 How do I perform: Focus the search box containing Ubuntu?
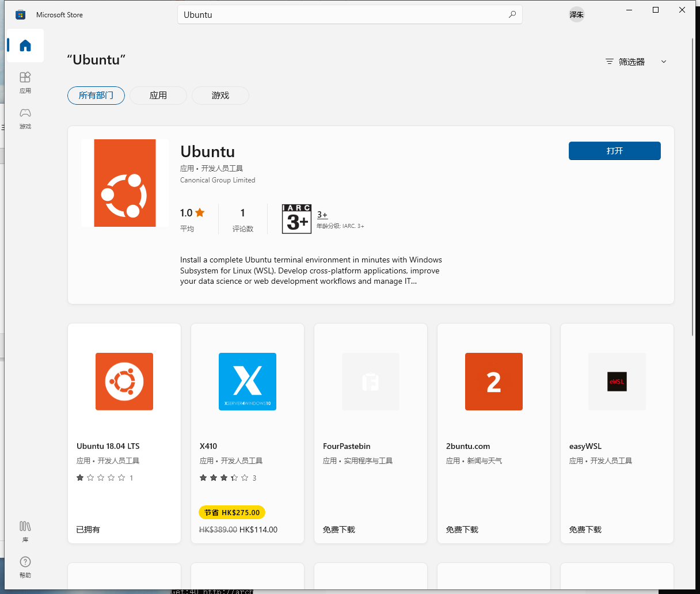tap(350, 14)
